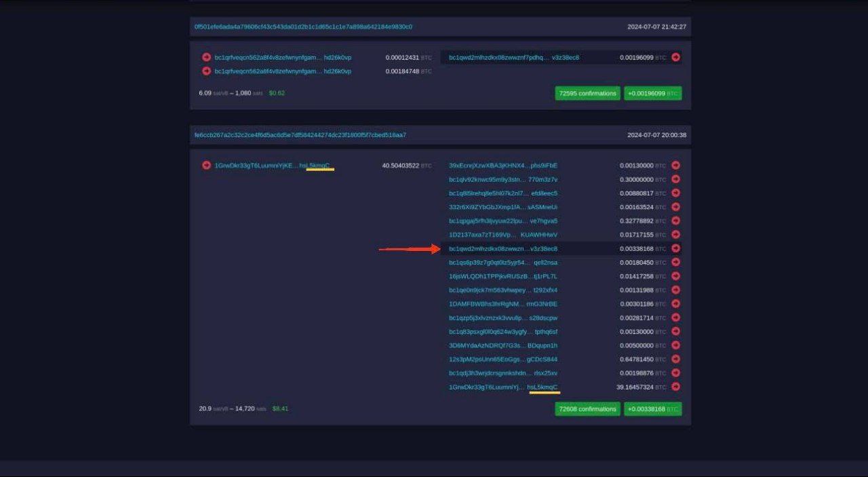This screenshot has height=477, width=868.
Task: Open input address 1GrwDkr33gT6LuumniYjKE
Action: pyautogui.click(x=272, y=166)
